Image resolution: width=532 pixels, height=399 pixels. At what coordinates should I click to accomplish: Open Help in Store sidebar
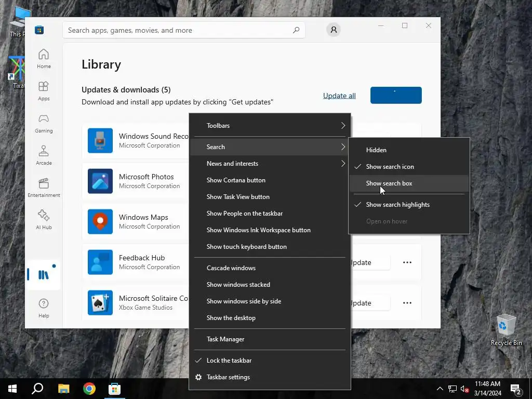pyautogui.click(x=44, y=308)
